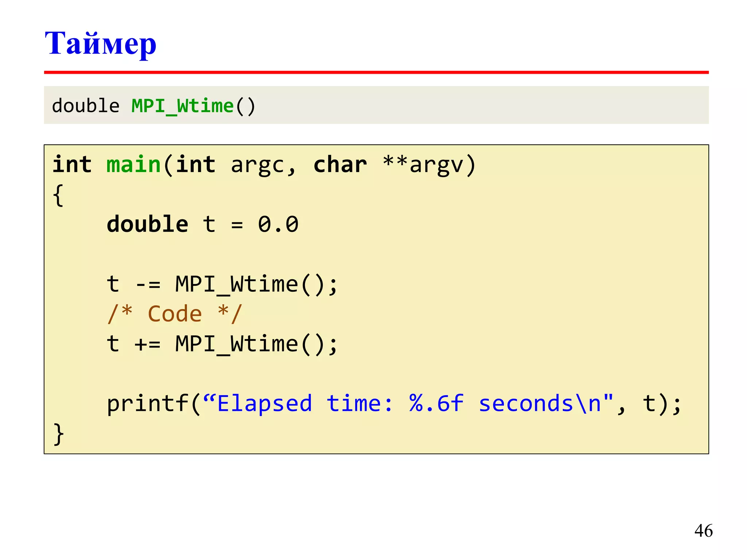Viewport: 747px width, 560px height.
Task: Click the "argc," parameter text
Action: click(263, 165)
